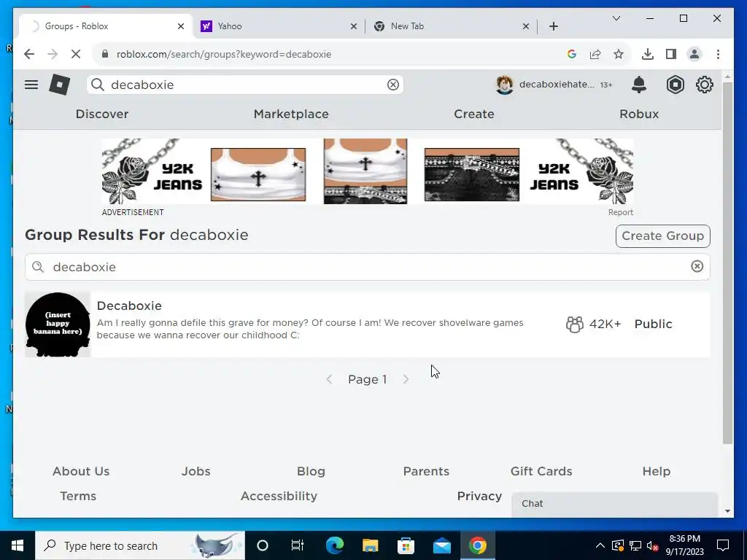747x560 pixels.
Task: Click the Decaboxie group thumbnail
Action: coord(58,324)
